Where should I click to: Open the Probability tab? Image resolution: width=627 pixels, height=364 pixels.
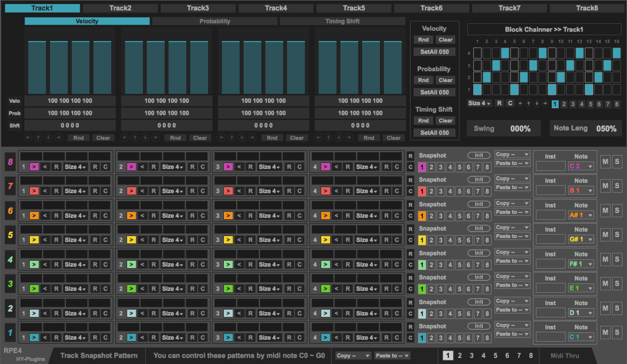(x=214, y=21)
